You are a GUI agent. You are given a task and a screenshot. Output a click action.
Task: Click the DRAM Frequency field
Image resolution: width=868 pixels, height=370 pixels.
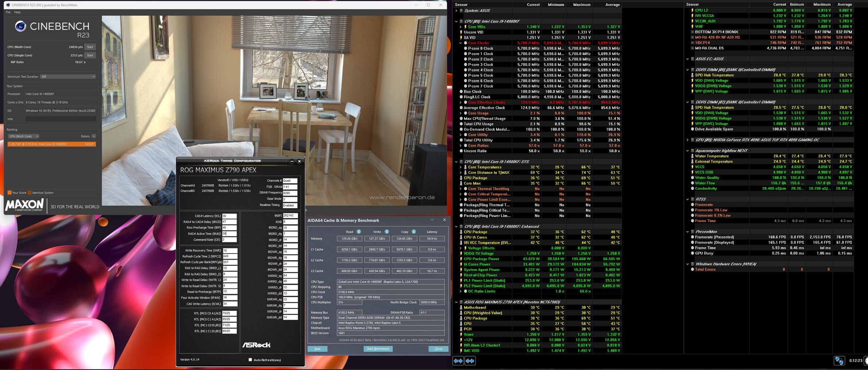(290, 193)
